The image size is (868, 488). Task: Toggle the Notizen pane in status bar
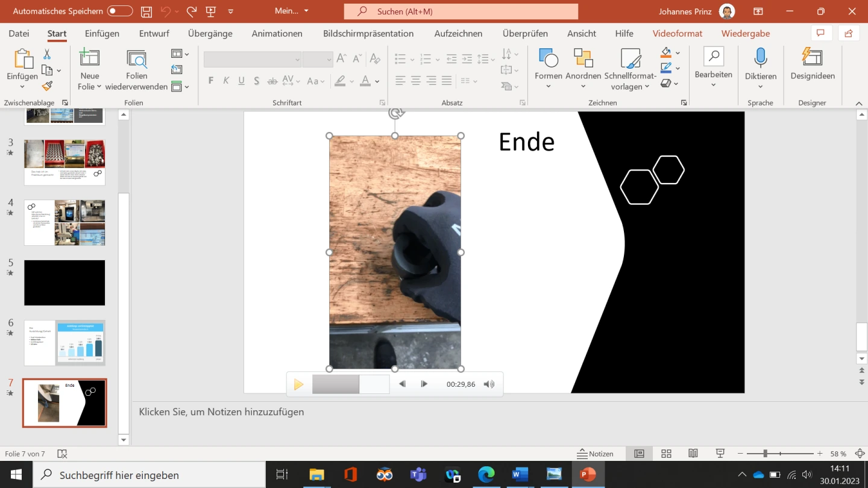(x=595, y=454)
